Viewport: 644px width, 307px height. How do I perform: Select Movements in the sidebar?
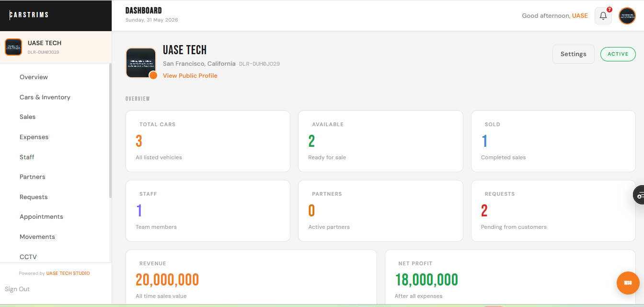coord(37,237)
